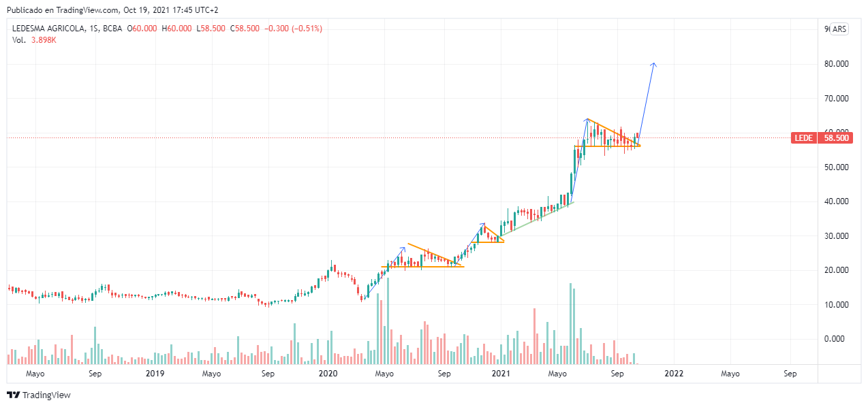Click the 20.000 price axis label

point(836,270)
